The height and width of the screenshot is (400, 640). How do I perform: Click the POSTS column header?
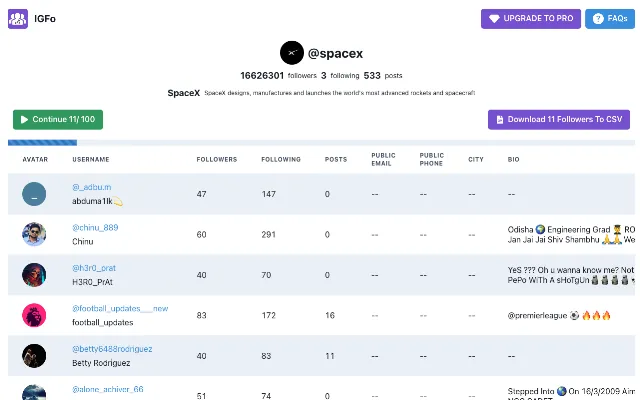(x=336, y=160)
